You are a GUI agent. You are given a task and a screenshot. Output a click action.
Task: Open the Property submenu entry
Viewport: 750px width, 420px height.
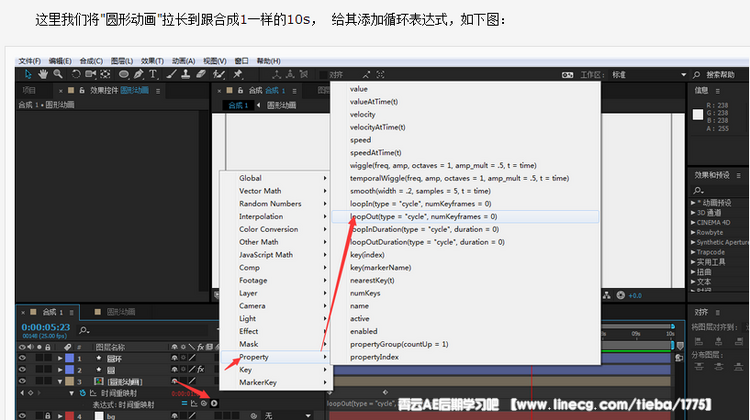[274, 357]
